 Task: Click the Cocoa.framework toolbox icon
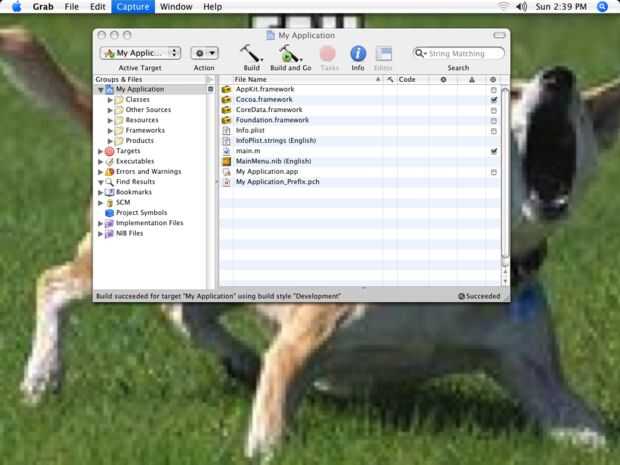[226, 100]
